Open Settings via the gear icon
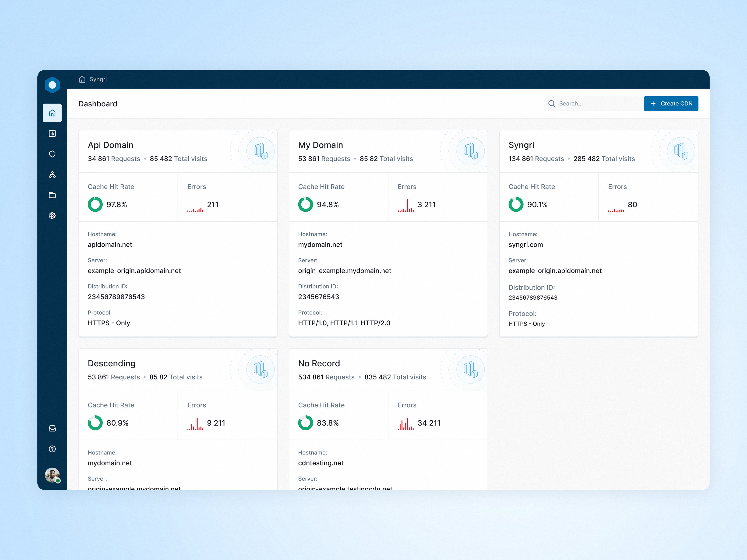This screenshot has height=560, width=747. 52,216
